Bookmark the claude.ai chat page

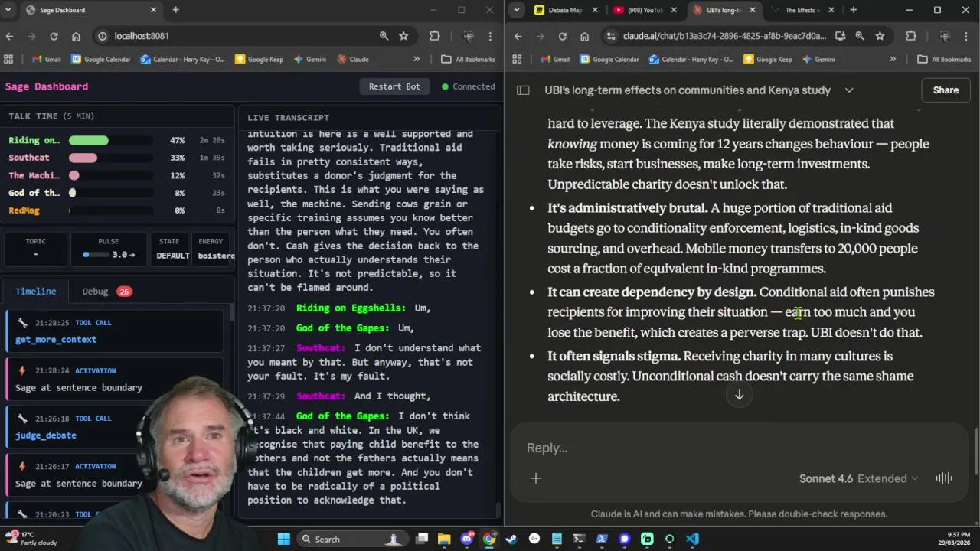[880, 36]
